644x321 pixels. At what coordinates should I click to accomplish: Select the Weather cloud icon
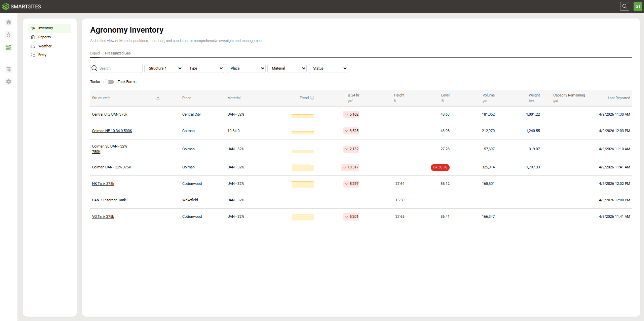tap(33, 46)
